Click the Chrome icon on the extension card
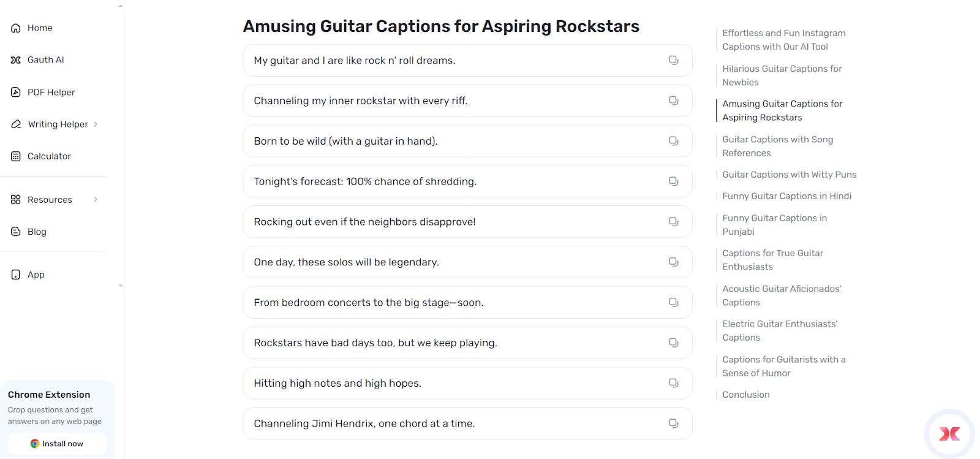Screen dimensions: 980x459 pyautogui.click(x=34, y=443)
